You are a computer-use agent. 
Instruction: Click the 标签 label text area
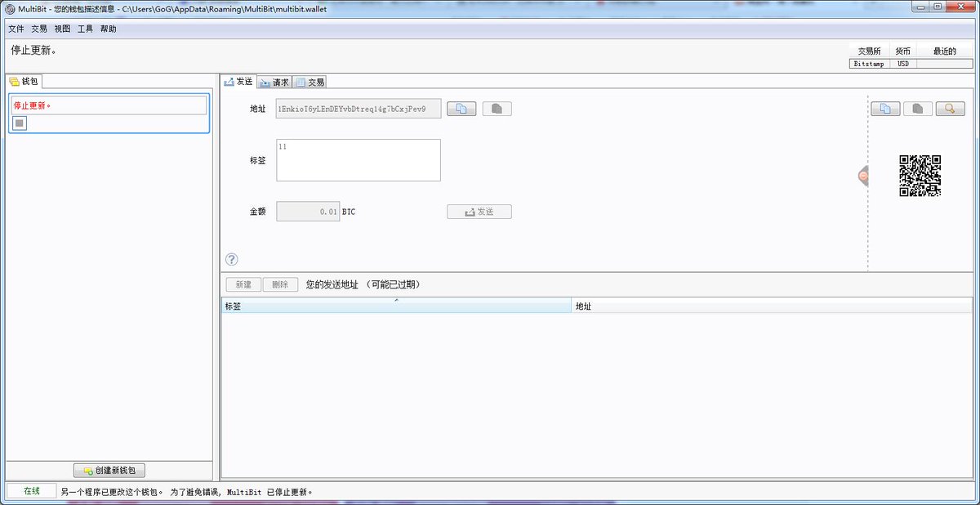point(359,160)
